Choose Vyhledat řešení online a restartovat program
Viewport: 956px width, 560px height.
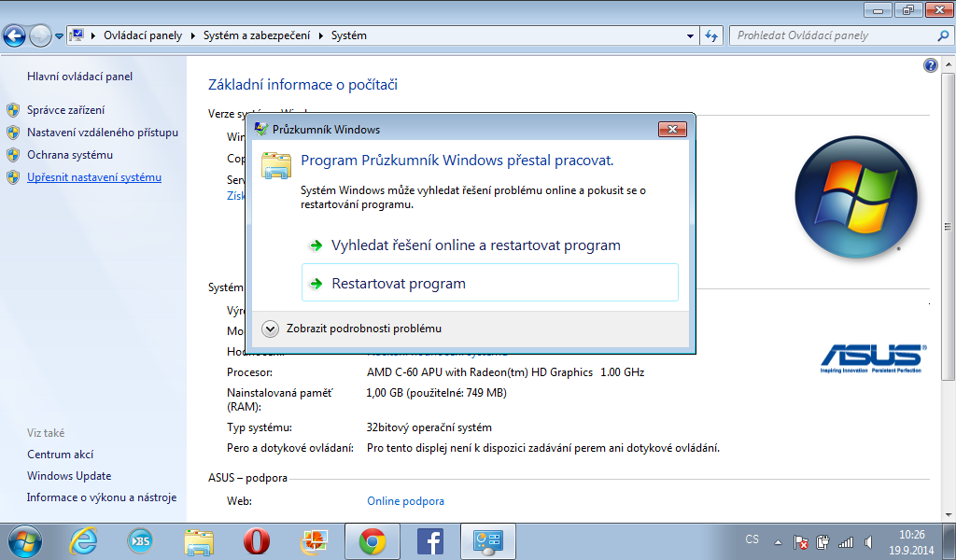[x=489, y=245]
